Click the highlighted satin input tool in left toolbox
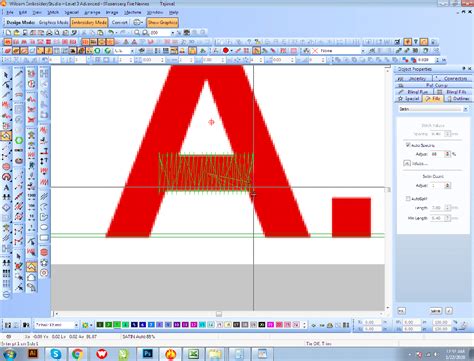The image size is (474, 361). pos(6,135)
